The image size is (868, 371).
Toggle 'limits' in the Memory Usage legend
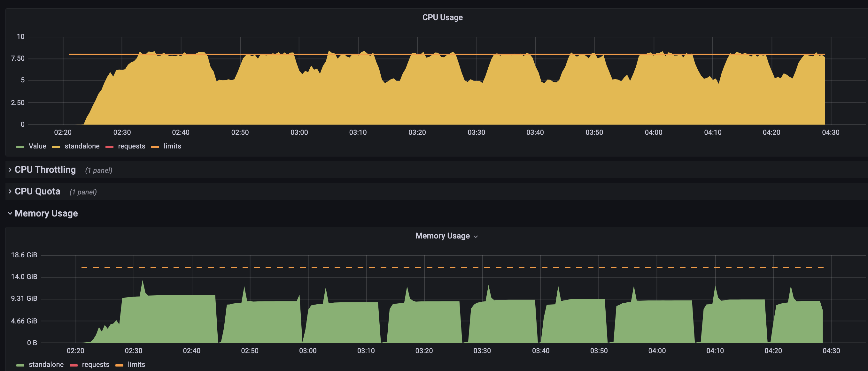click(136, 364)
